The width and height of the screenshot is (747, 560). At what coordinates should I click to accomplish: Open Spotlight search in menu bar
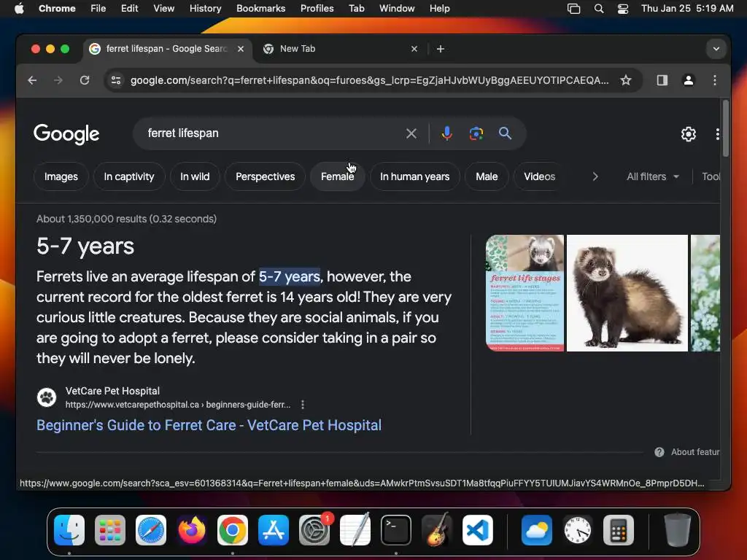[x=599, y=9]
